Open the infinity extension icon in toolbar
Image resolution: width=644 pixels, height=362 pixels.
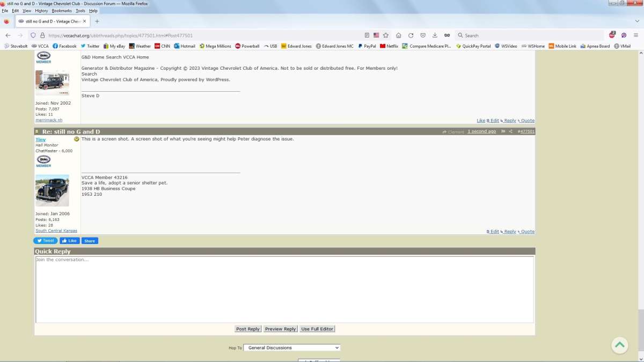click(447, 35)
